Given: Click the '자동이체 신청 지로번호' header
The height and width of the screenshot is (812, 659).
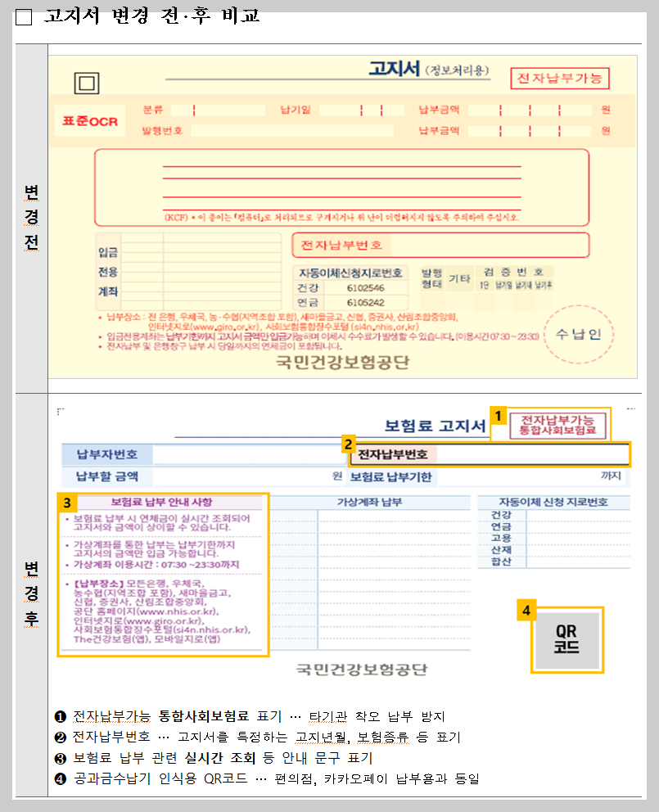Looking at the screenshot, I should (x=553, y=502).
